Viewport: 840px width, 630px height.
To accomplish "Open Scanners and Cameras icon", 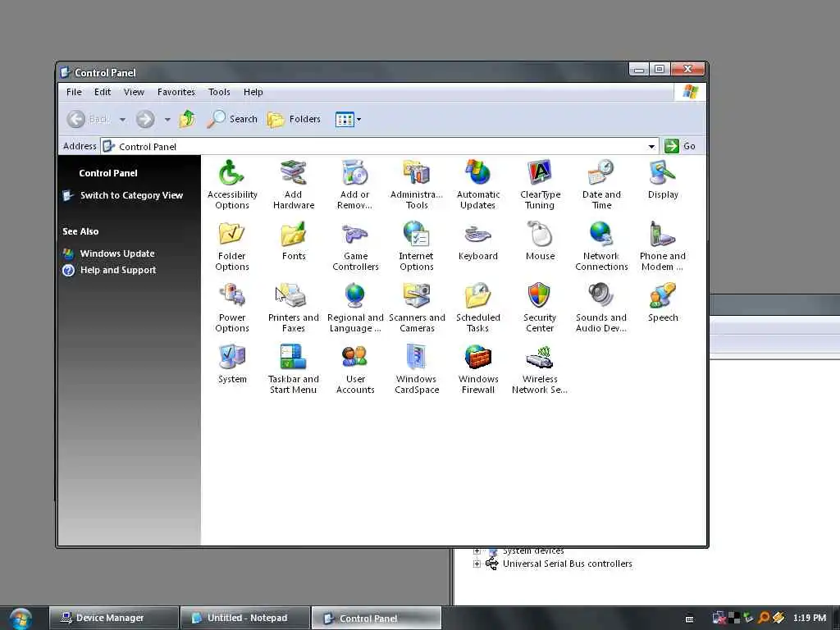I will 416,308.
